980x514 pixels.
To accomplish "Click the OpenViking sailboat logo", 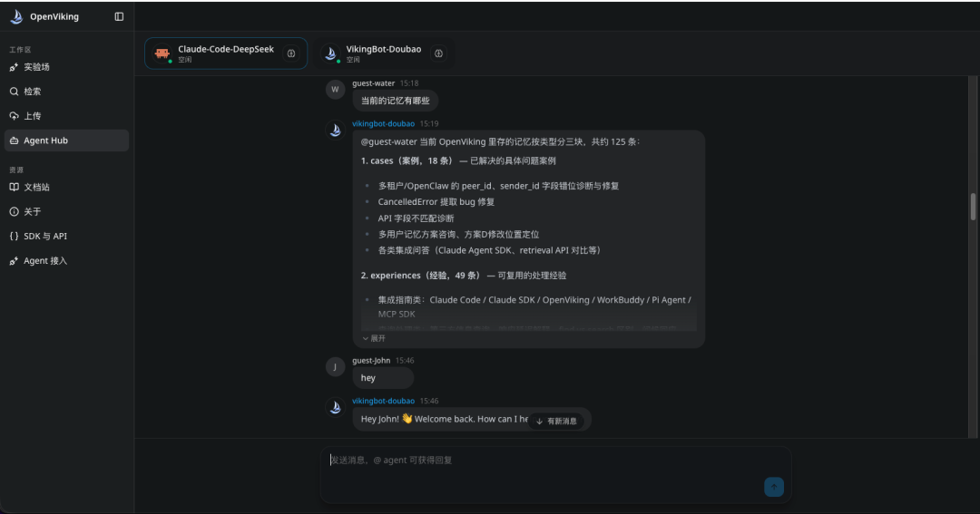I will [17, 17].
